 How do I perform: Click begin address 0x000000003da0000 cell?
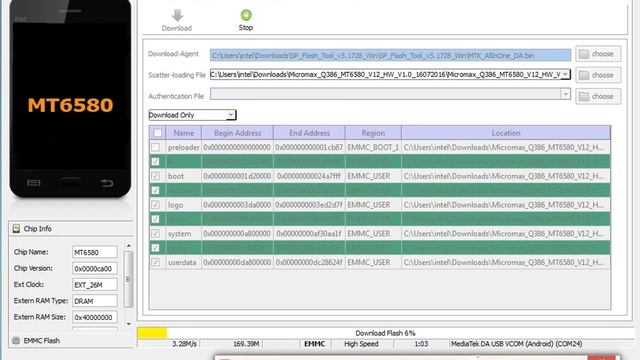pyautogui.click(x=238, y=205)
